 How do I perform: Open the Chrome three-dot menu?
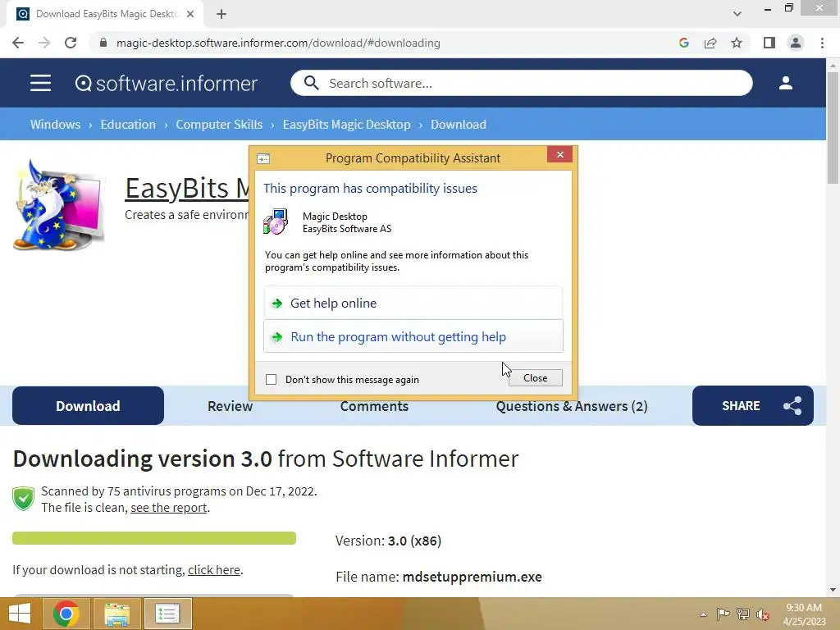click(822, 43)
